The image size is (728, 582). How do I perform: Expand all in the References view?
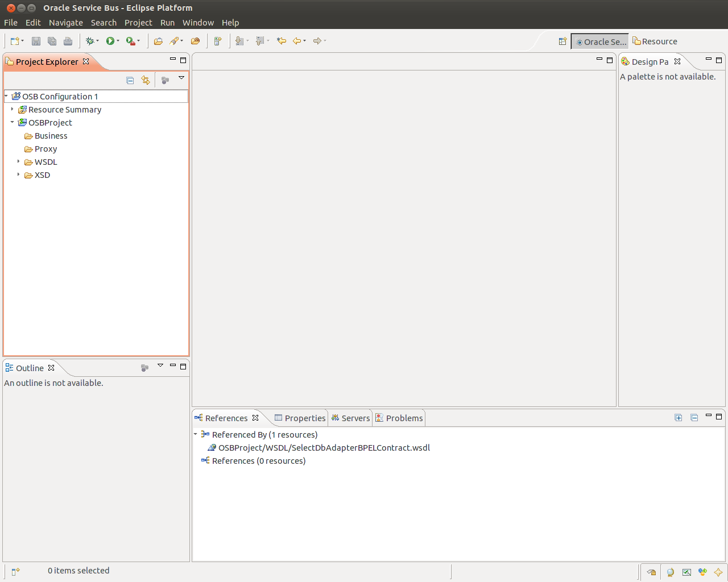[679, 418]
